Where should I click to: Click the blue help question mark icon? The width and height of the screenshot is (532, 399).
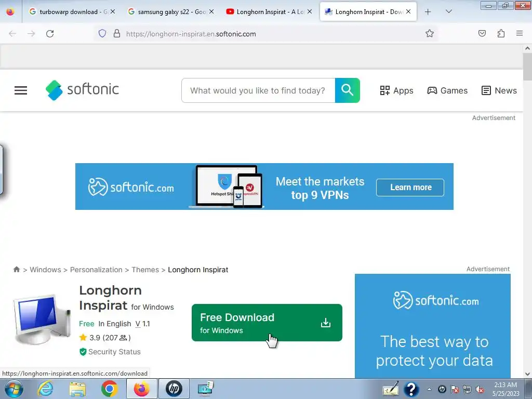click(x=411, y=389)
